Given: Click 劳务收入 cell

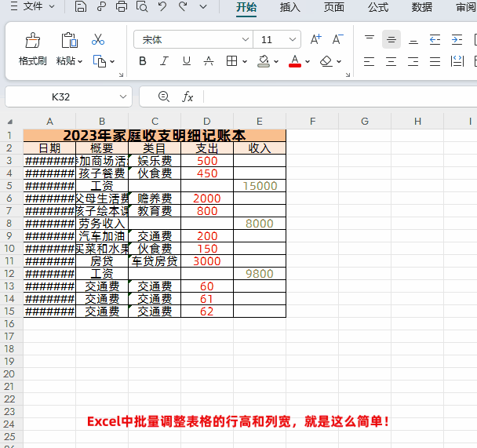Looking at the screenshot, I should point(102,224).
